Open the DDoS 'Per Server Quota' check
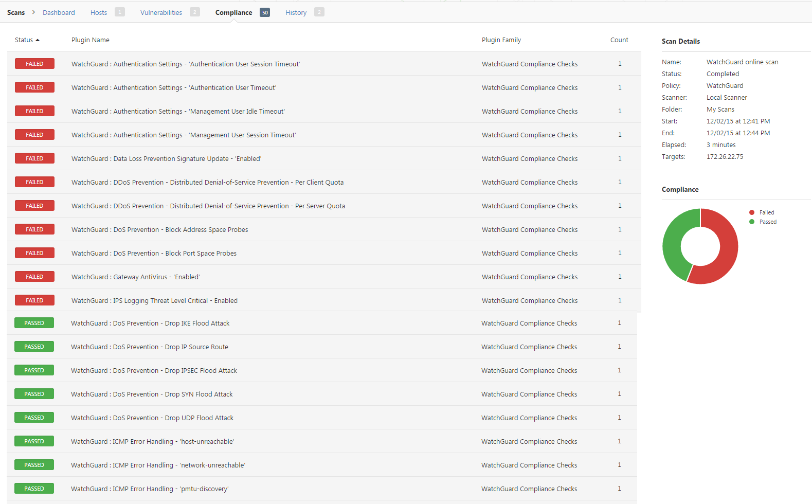The height and width of the screenshot is (504, 812). click(x=208, y=206)
